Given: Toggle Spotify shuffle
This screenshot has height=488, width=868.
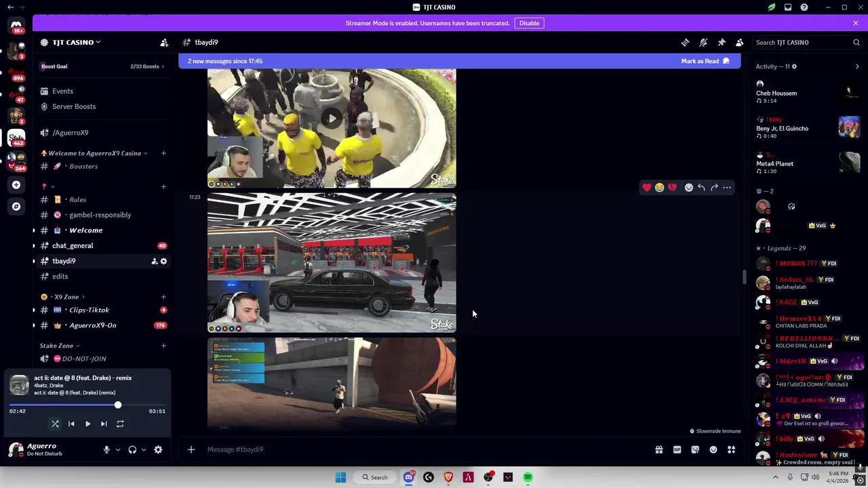Looking at the screenshot, I should click(x=55, y=424).
